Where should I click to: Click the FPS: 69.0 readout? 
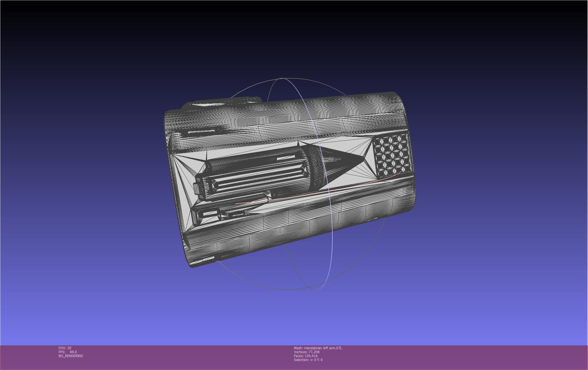(68, 352)
